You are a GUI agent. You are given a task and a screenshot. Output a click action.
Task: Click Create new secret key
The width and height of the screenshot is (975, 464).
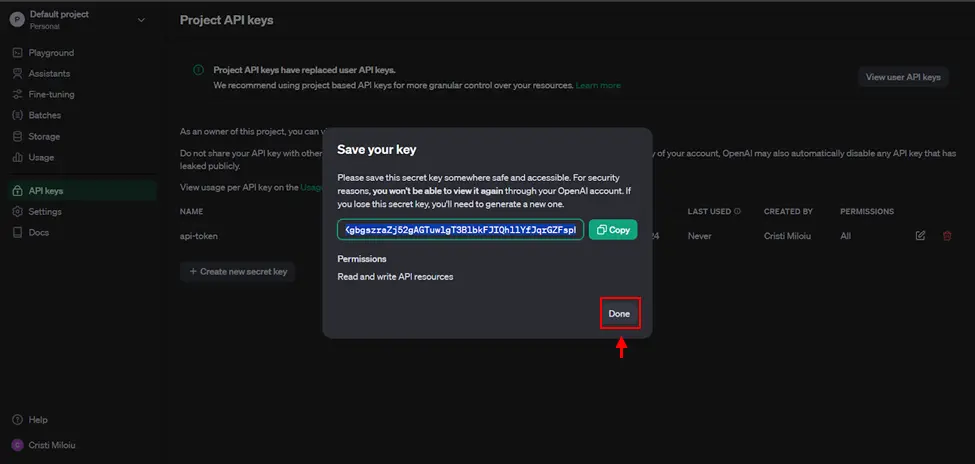point(238,272)
